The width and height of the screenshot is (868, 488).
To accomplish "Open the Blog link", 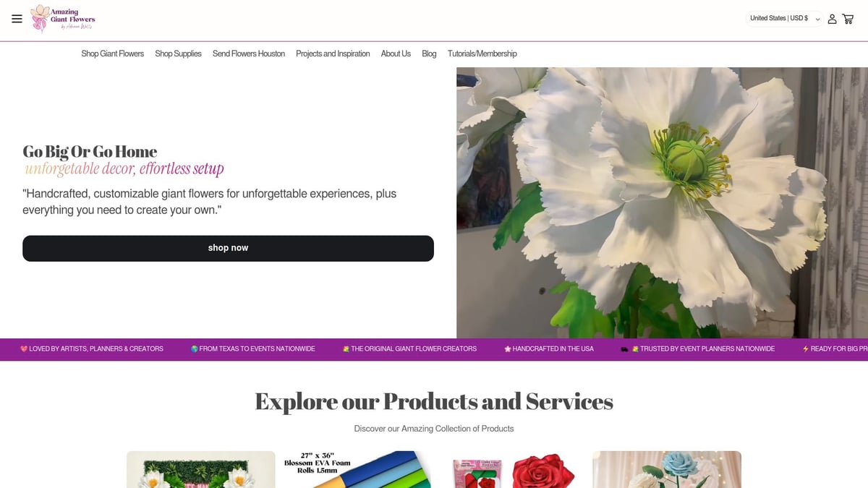I will click(429, 53).
